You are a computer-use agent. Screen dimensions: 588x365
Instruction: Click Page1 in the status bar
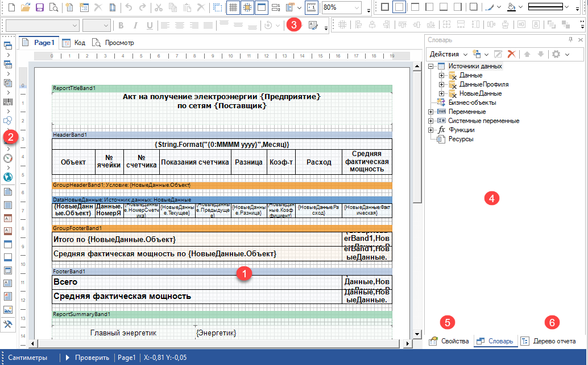pyautogui.click(x=126, y=358)
